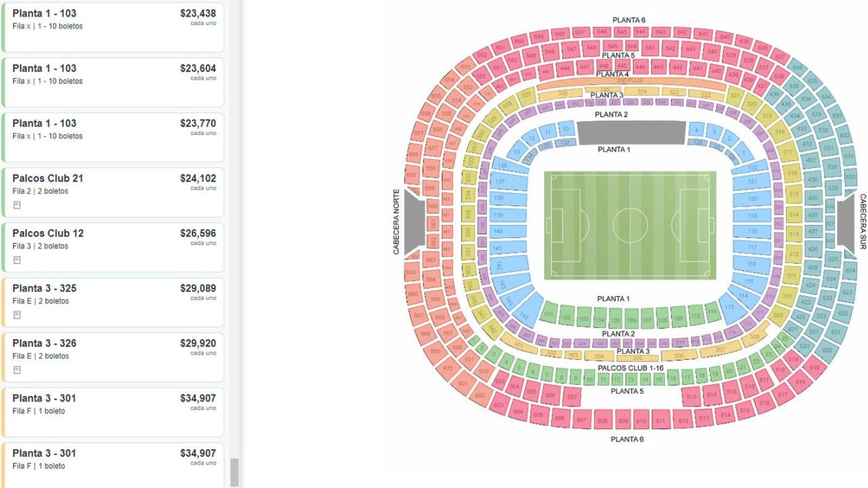Select green section 103 on the seat map
This screenshot has height=488, width=868.
(583, 318)
